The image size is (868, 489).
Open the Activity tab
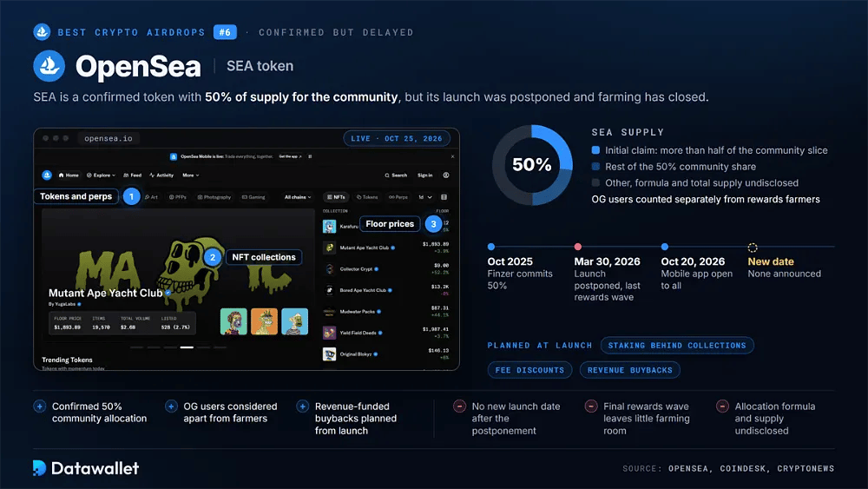(161, 175)
